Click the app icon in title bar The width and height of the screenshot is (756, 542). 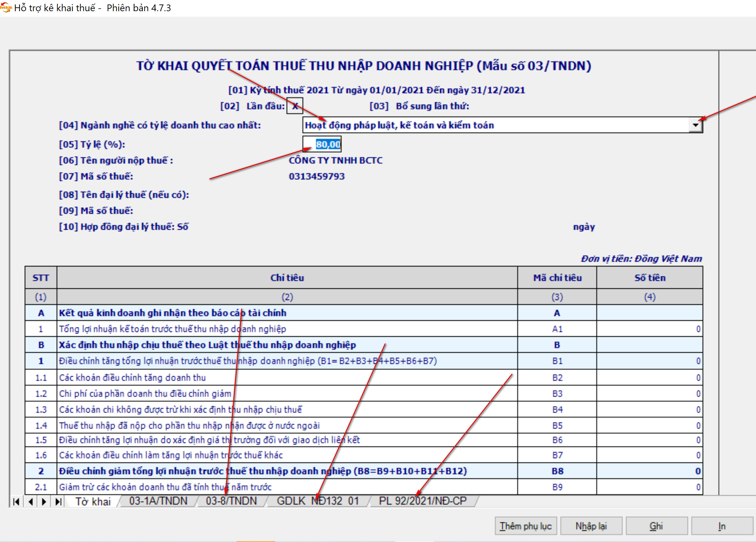pyautogui.click(x=6, y=7)
